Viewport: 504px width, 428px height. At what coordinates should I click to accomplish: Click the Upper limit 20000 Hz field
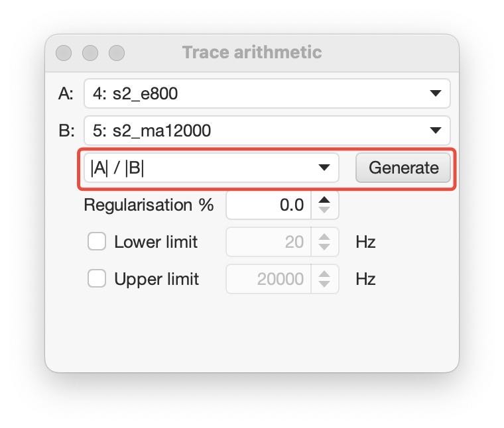[268, 280]
